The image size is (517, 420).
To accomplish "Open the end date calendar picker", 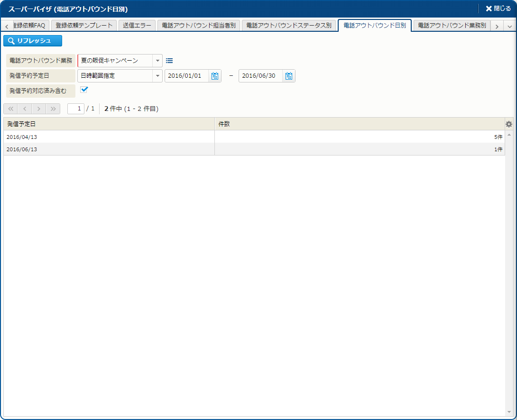I will point(289,76).
